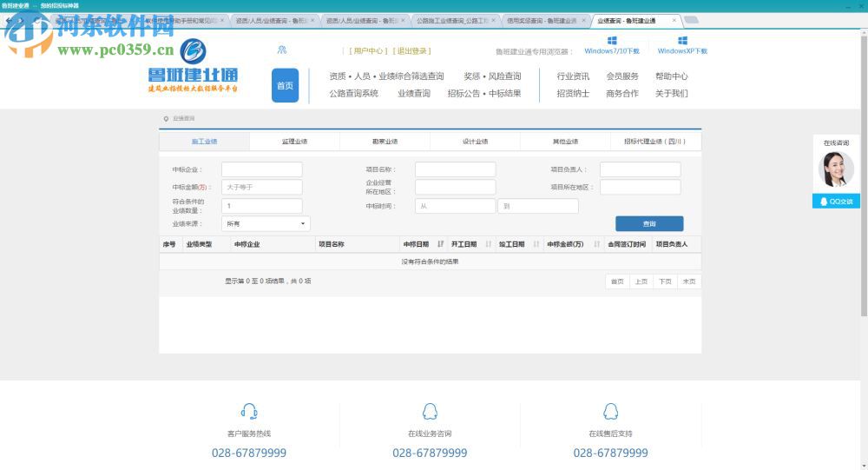The image size is (868, 470).
Task: Open 资质•人员•业绩综合筛选查询 menu
Action: point(386,76)
